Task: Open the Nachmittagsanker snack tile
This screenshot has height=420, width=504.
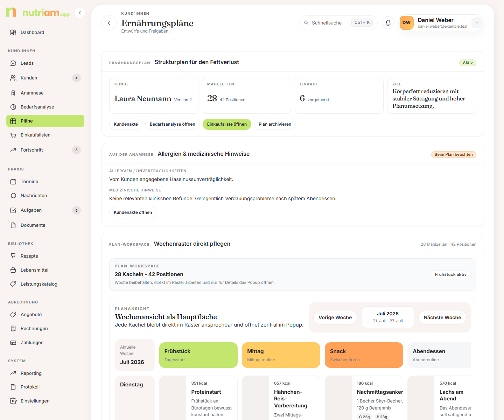Action: [364, 398]
